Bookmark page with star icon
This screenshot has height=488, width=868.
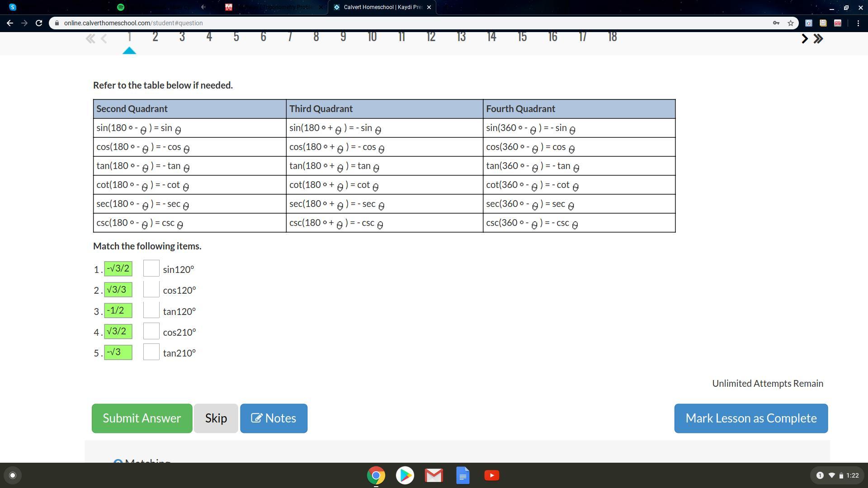pyautogui.click(x=791, y=23)
